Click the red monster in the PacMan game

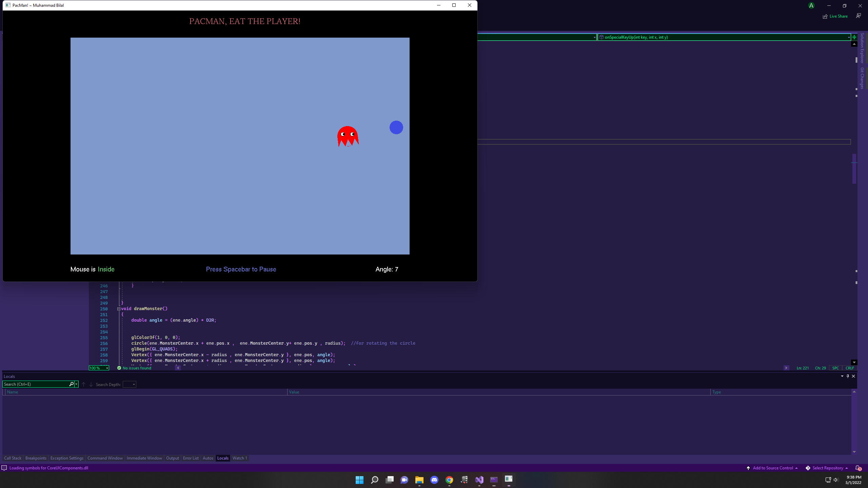(x=348, y=136)
